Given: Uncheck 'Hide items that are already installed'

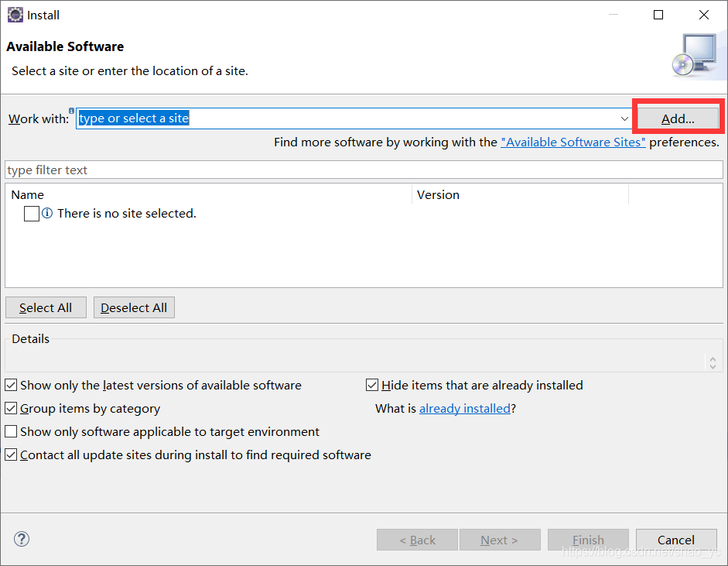Looking at the screenshot, I should tap(372, 385).
